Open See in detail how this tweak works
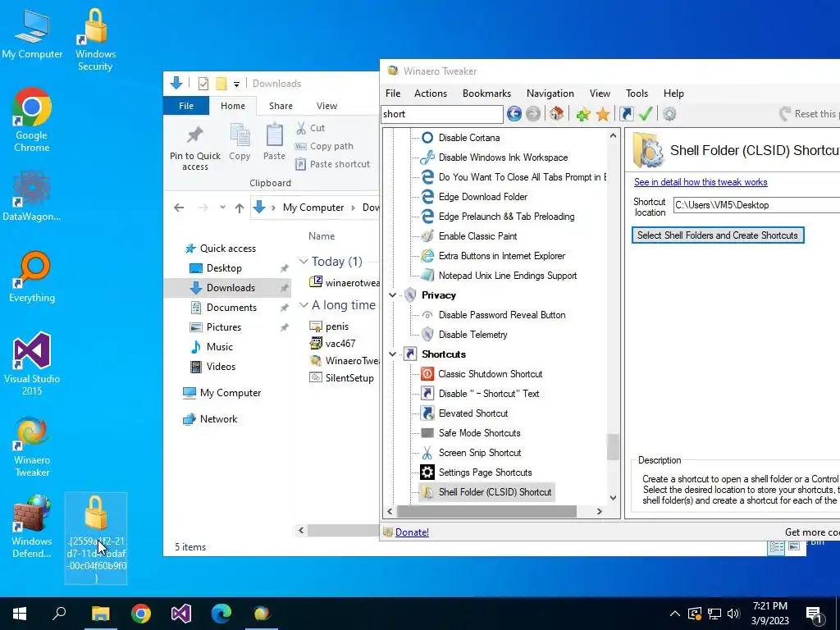Viewport: 840px width, 630px height. pyautogui.click(x=701, y=182)
